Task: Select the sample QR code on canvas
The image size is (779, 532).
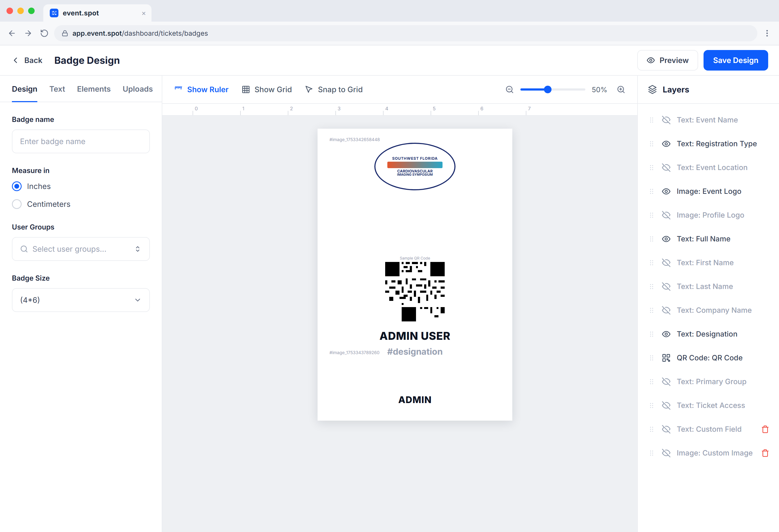Action: pos(415,291)
